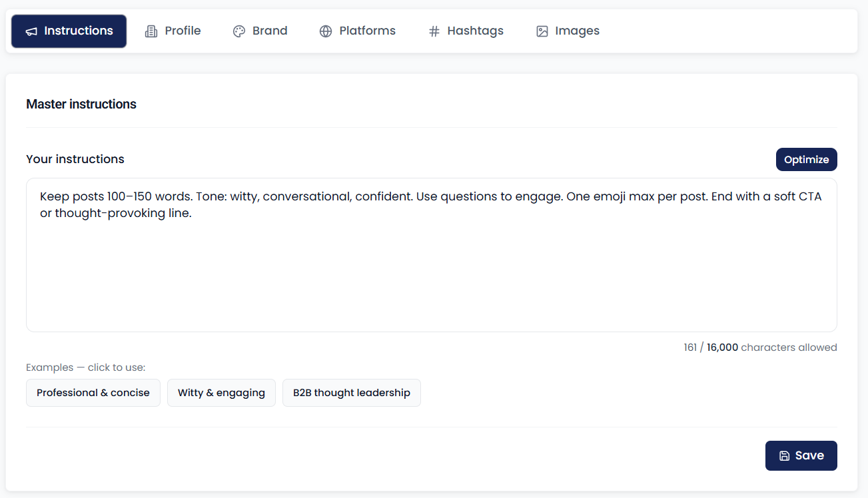Click the 161 / 16,000 characters allowed counter
Viewport: 868px width, 498px height.
tap(760, 348)
